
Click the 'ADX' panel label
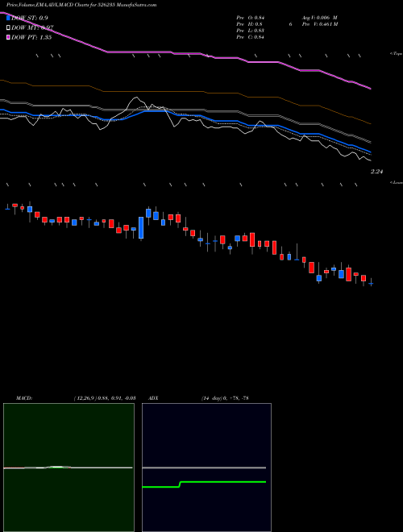pos(154,398)
